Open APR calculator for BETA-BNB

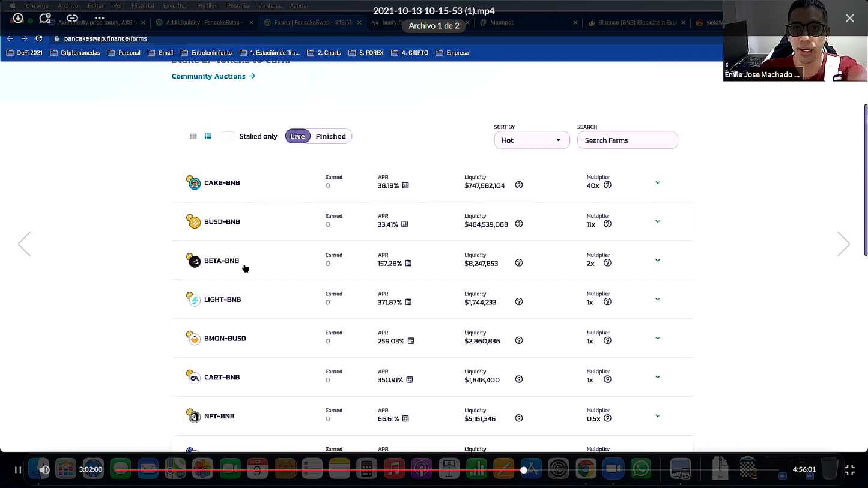(x=408, y=263)
